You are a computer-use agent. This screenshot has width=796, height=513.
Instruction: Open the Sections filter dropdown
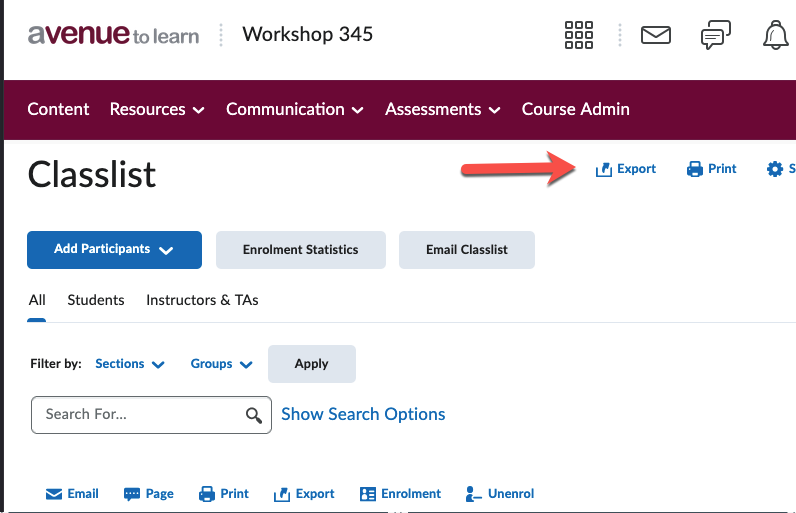(130, 364)
